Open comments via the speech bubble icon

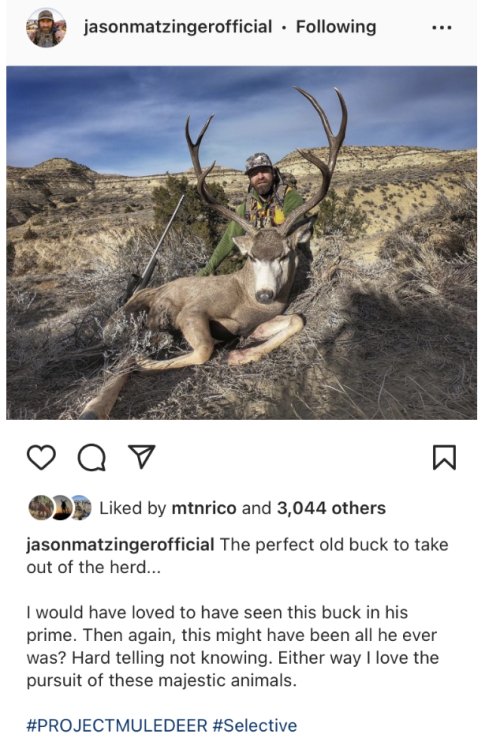pyautogui.click(x=91, y=458)
